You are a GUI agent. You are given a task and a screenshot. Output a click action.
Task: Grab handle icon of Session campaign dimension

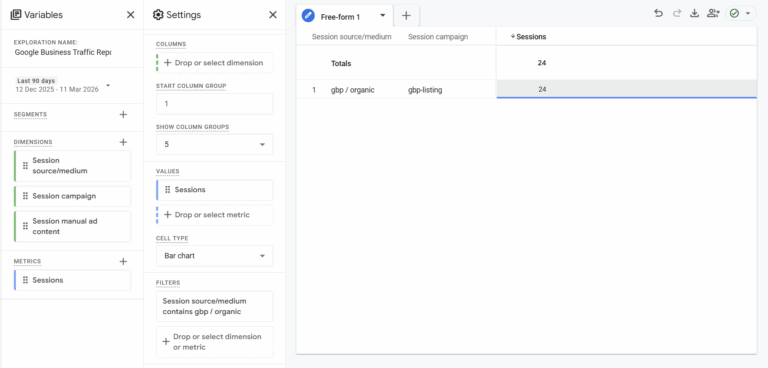(25, 196)
